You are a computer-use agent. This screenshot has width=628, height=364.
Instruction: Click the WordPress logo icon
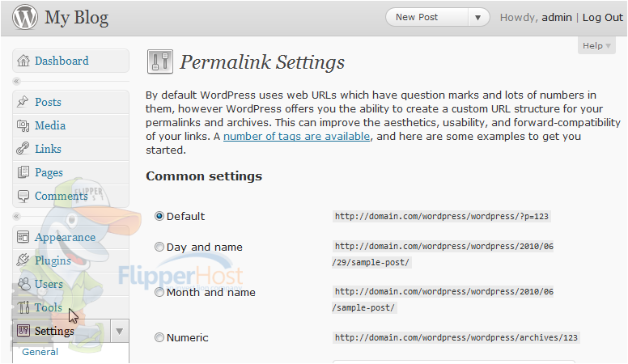pyautogui.click(x=25, y=17)
